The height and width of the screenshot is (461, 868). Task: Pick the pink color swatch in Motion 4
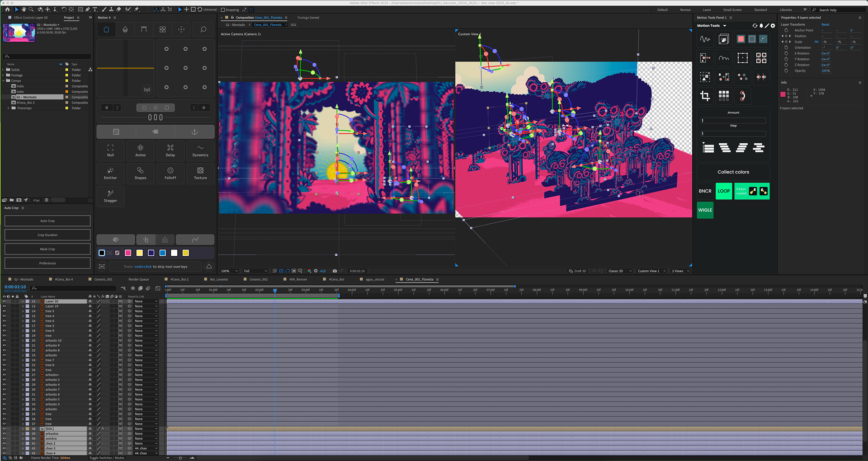128,253
